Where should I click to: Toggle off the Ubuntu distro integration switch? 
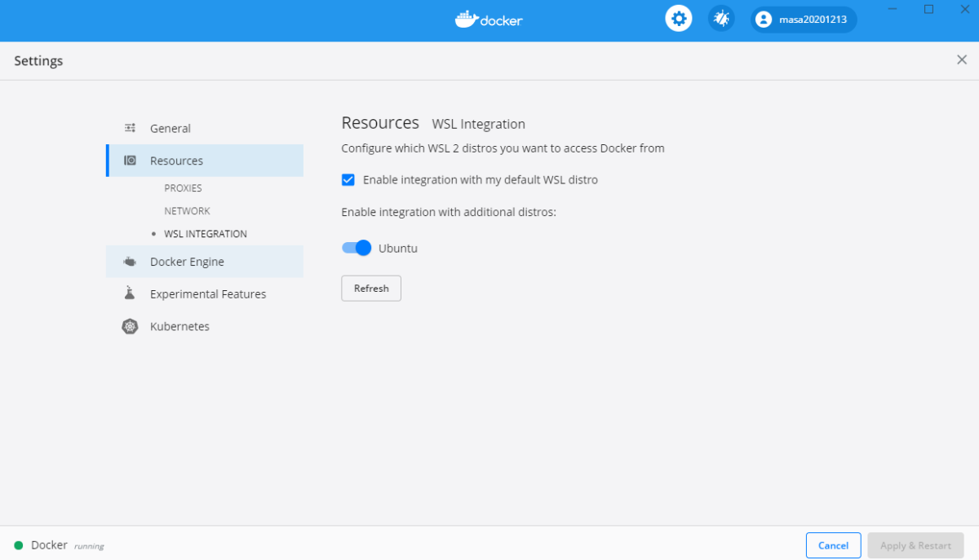point(357,248)
